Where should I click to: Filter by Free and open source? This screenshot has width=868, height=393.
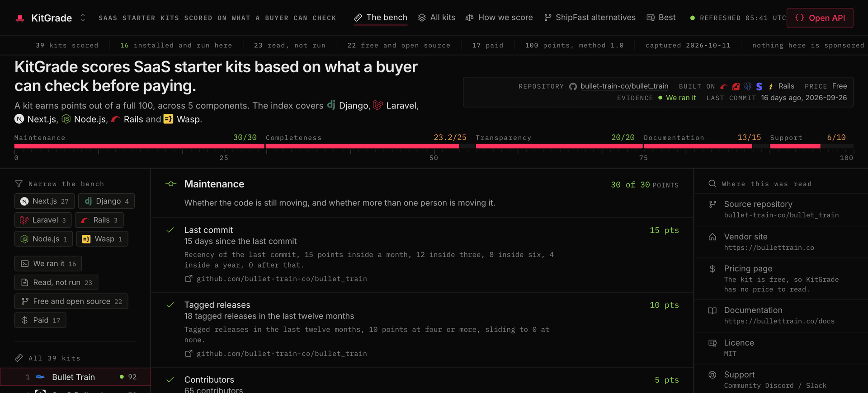pos(71,301)
